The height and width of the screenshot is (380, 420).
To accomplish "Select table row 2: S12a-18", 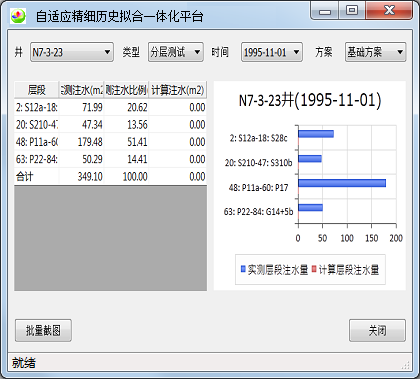I will 110,107.
